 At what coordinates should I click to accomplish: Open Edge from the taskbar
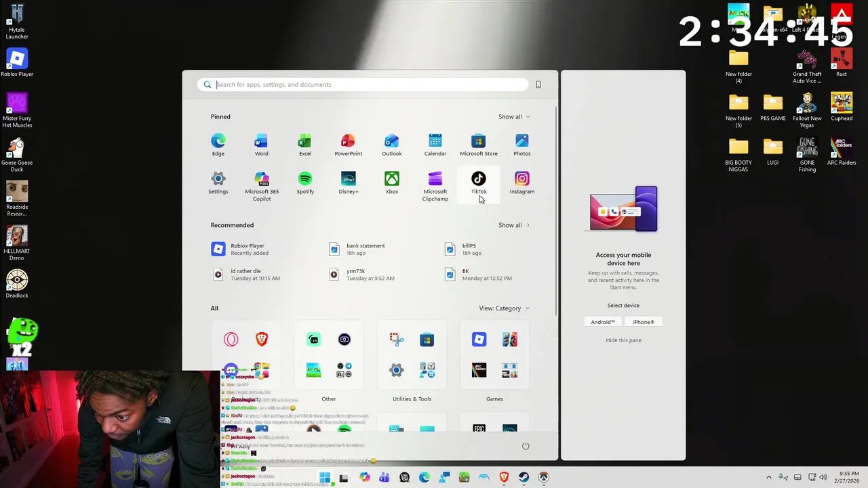[x=425, y=477]
